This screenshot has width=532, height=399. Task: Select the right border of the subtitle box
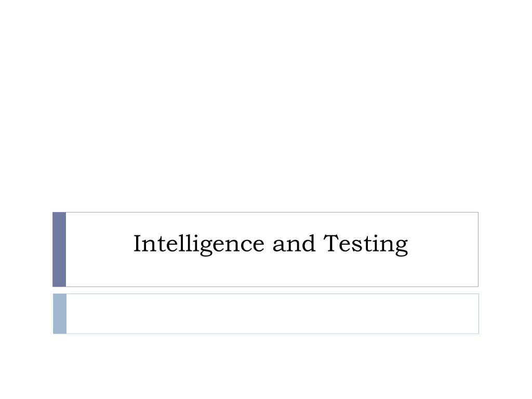(478, 314)
